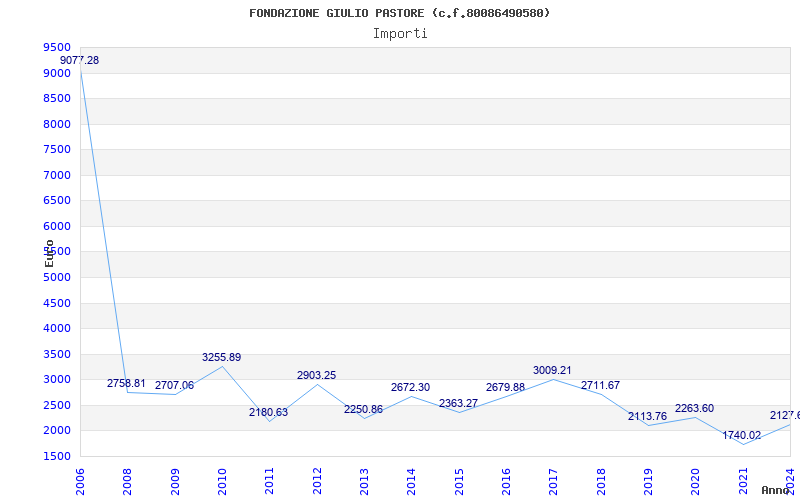Click the 'Importi' subtitle
Screen dimensions: 800x500
tap(400, 34)
